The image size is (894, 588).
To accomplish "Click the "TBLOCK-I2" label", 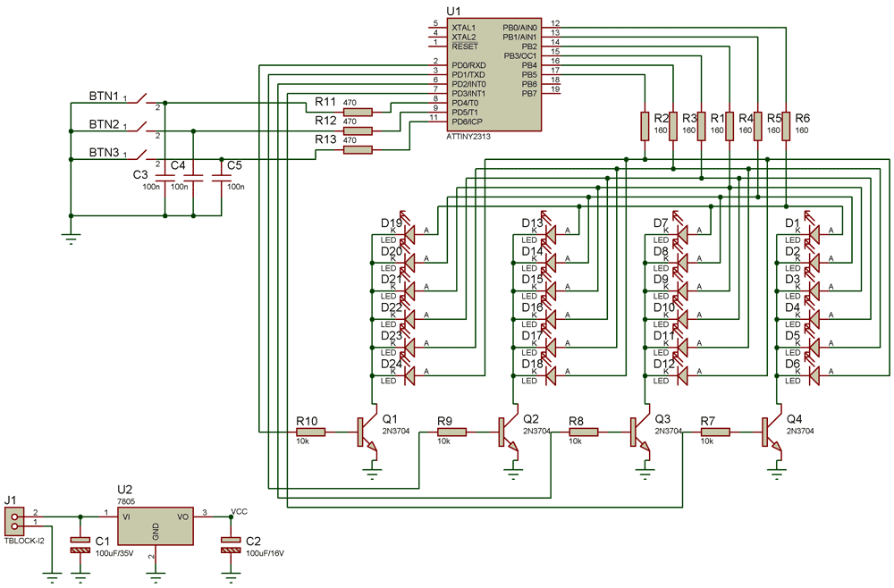I will (24, 541).
